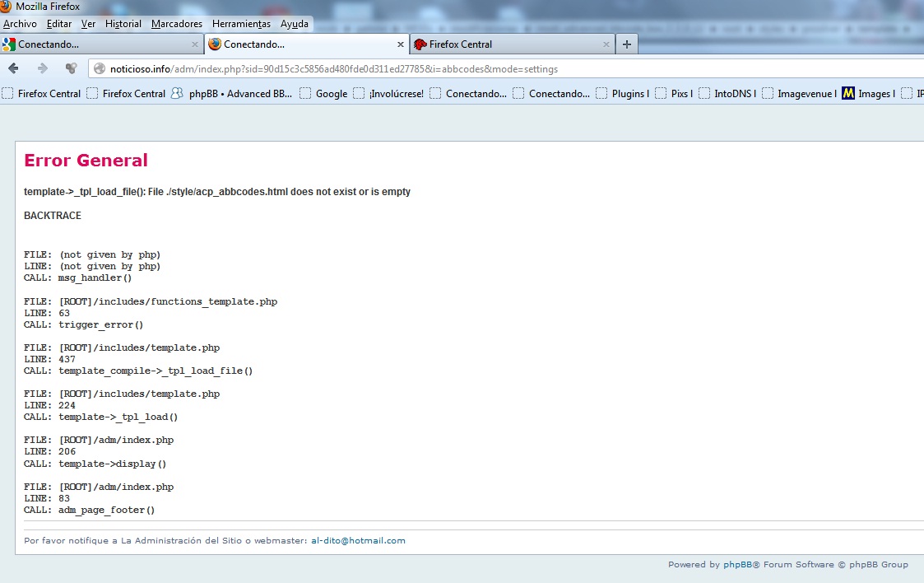Open the ¡Involúcrese! bookmark

[x=389, y=93]
